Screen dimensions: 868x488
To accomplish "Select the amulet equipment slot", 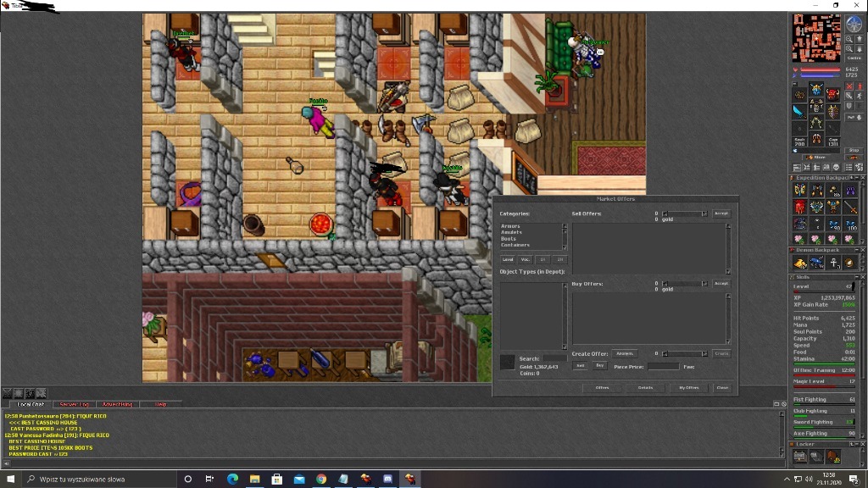I will [799, 95].
